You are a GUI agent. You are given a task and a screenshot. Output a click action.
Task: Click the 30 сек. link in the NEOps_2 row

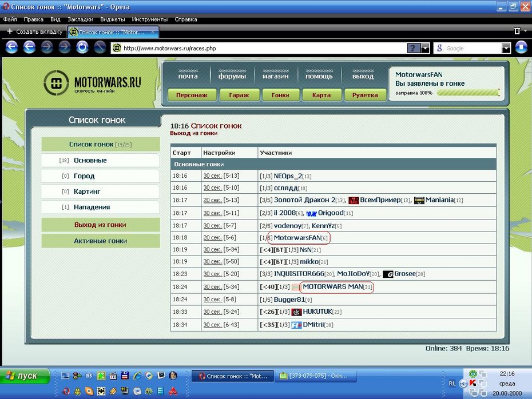tap(212, 176)
